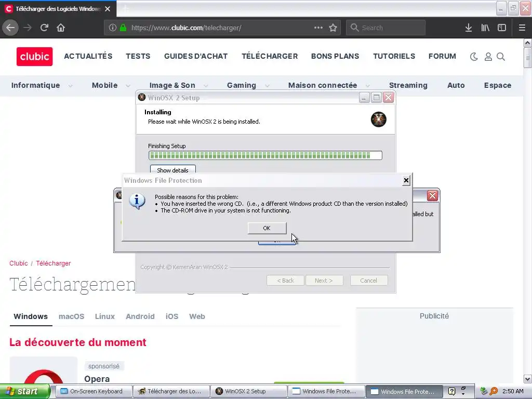Open the Firefox downloads arrow icon
The height and width of the screenshot is (399, 532).
469,28
